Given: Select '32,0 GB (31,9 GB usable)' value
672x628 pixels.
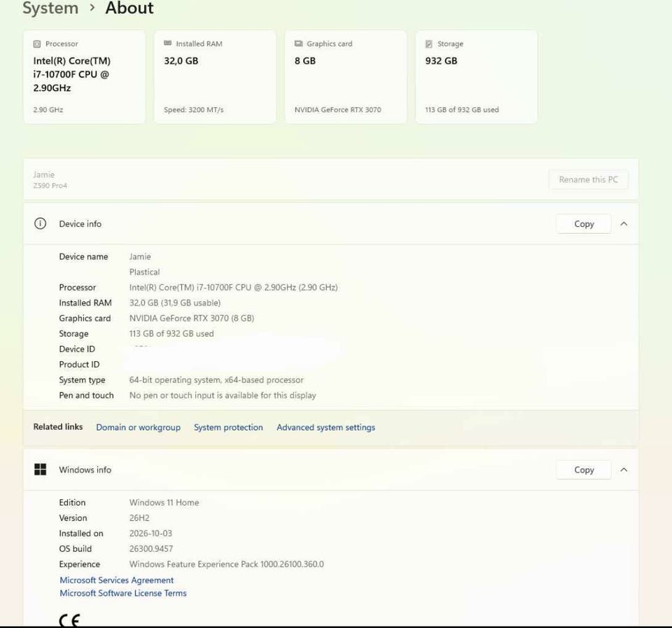Looking at the screenshot, I should point(175,302).
